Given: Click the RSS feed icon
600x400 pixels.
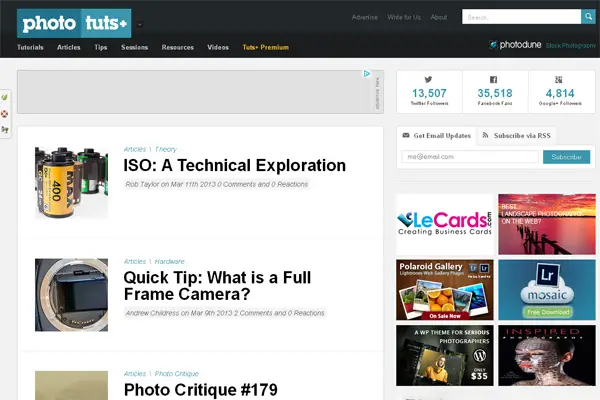Looking at the screenshot, I should [486, 135].
